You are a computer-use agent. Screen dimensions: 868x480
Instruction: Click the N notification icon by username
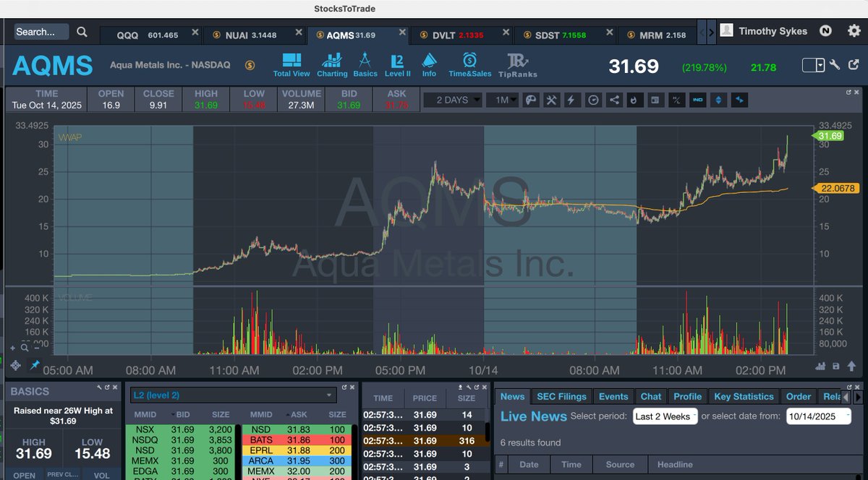tap(825, 31)
